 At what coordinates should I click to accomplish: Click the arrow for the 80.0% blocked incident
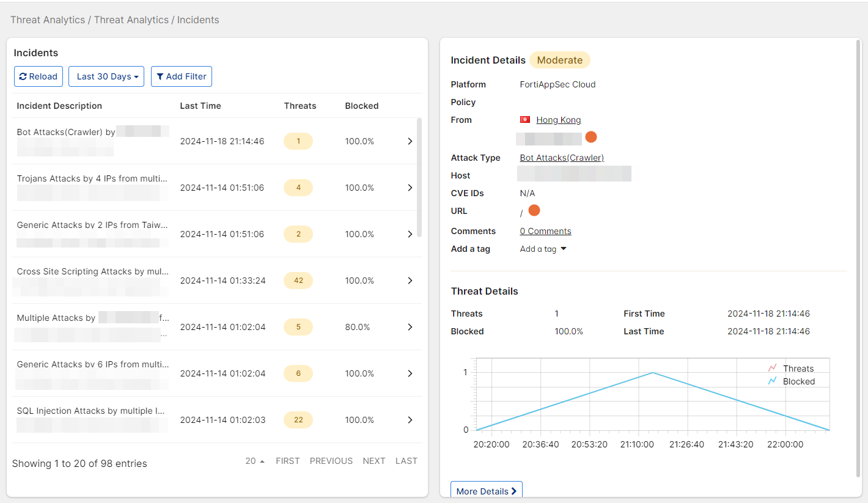(410, 327)
